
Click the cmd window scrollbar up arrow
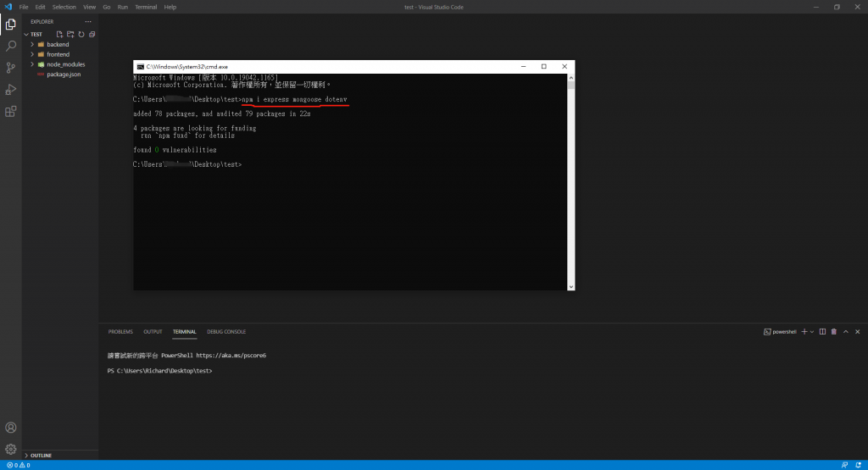pyautogui.click(x=570, y=78)
